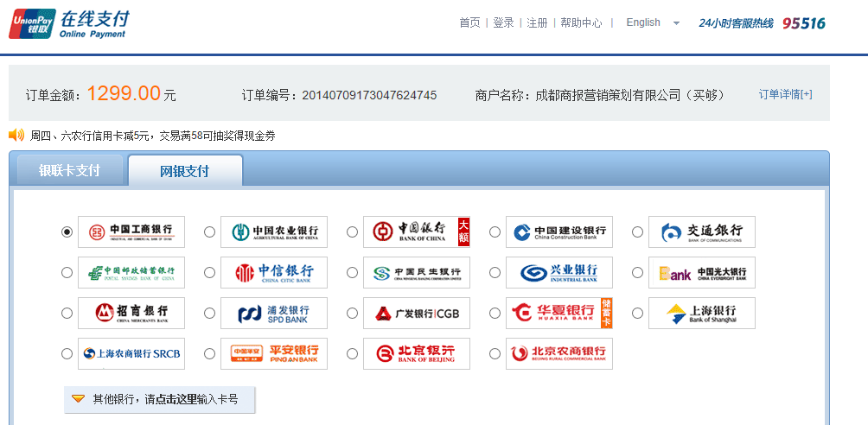The image size is (868, 425).
Task: Click the China Minsheng Bank logo
Action: tap(417, 272)
